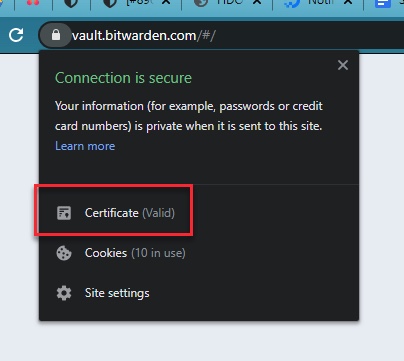Open Cookies (10 in use) entry
This screenshot has width=404, height=361.
pos(135,253)
